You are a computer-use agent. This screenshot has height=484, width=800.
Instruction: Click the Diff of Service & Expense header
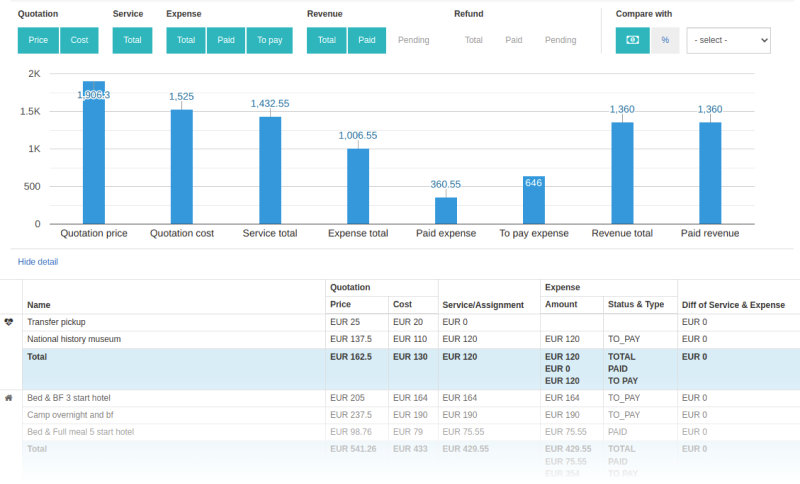tap(733, 305)
